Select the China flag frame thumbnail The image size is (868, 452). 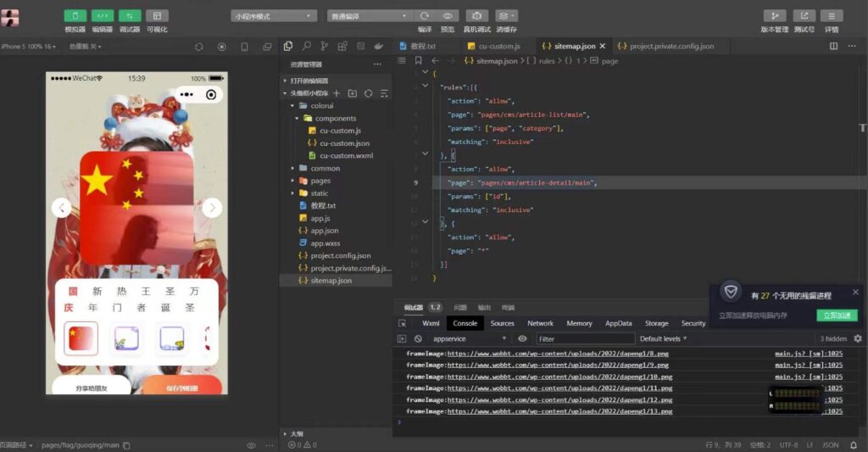tap(81, 338)
